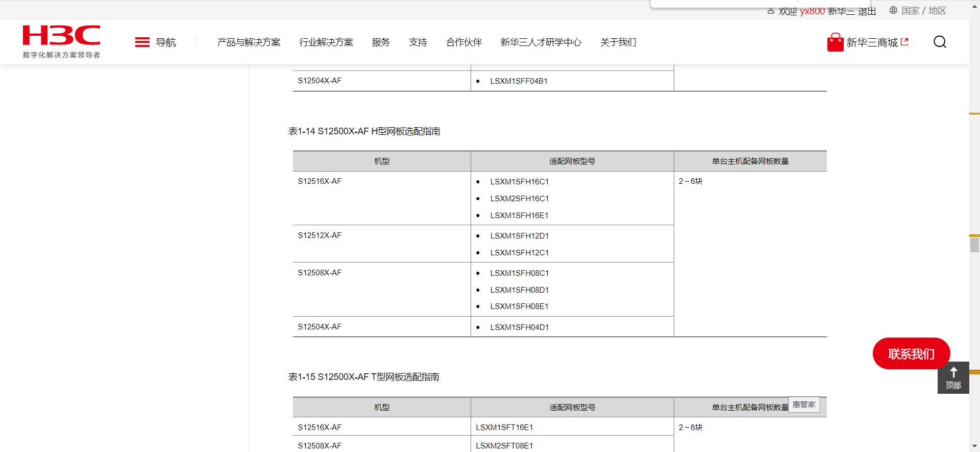Click LSXM1SFH12D1 in the table

[520, 236]
